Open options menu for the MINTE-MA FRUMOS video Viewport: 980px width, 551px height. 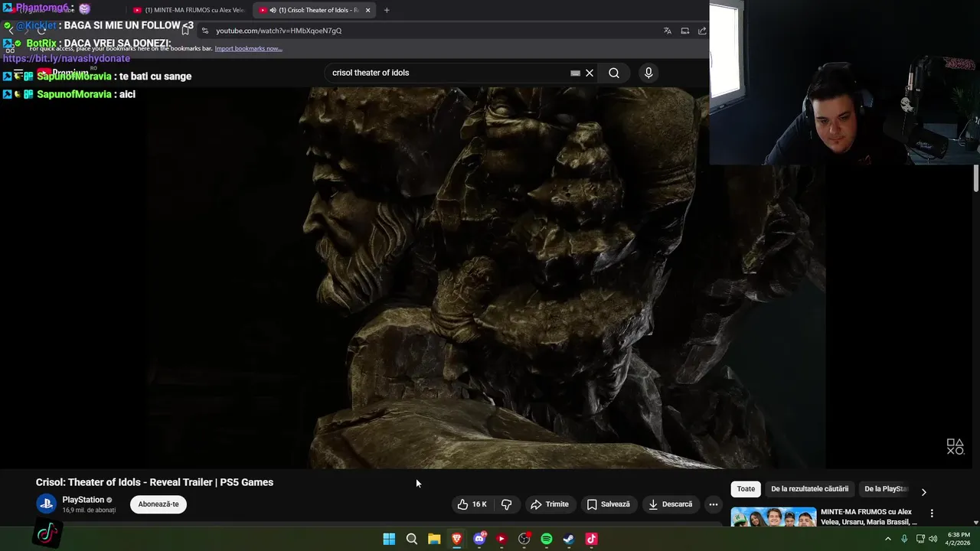932,514
